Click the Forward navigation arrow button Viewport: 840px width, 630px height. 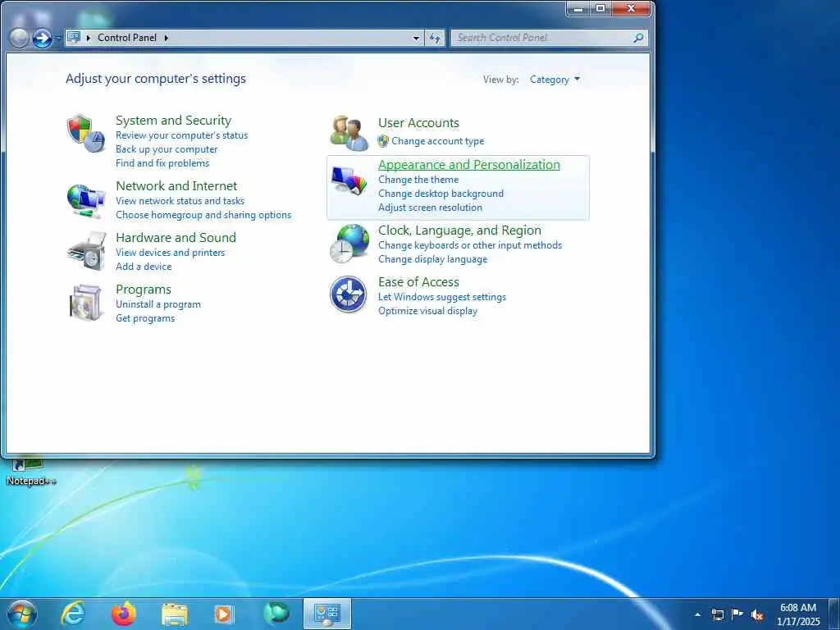43,38
